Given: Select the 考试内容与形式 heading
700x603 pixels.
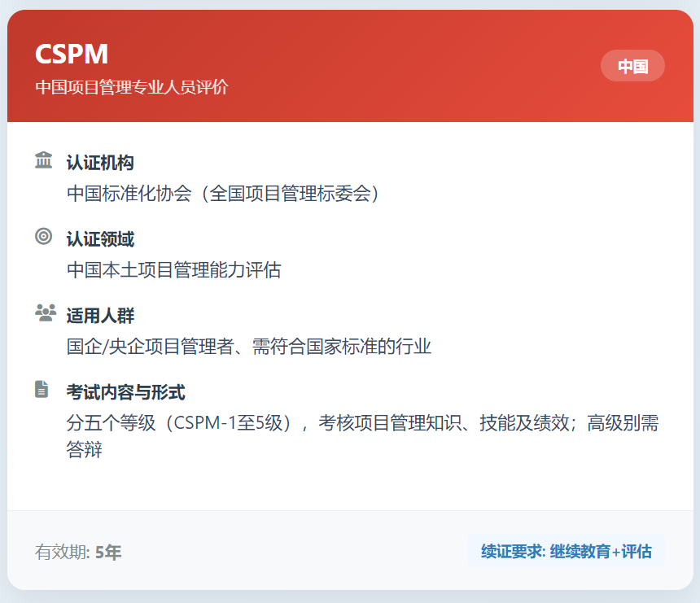Looking at the screenshot, I should 125,392.
